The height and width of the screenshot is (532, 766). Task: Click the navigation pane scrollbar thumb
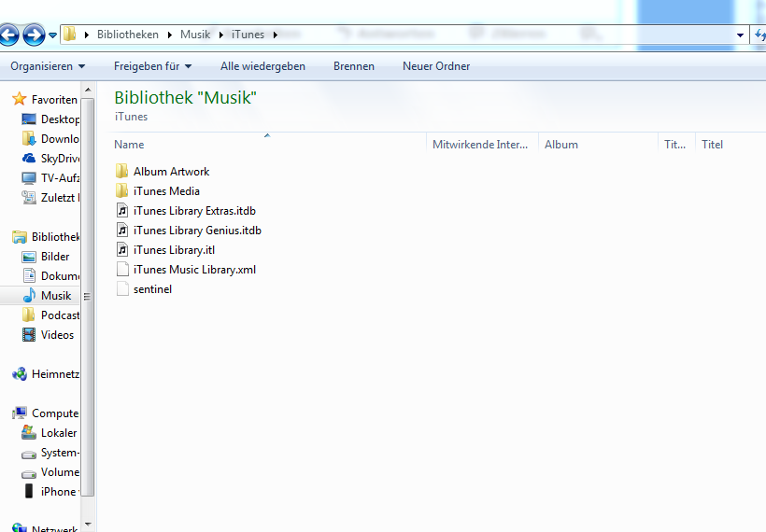pyautogui.click(x=88, y=297)
